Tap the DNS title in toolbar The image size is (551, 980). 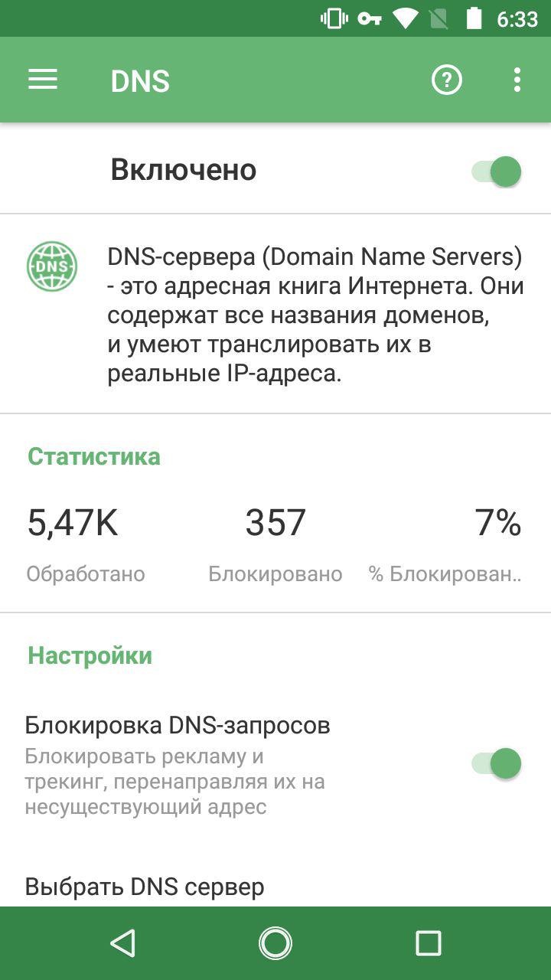(140, 81)
